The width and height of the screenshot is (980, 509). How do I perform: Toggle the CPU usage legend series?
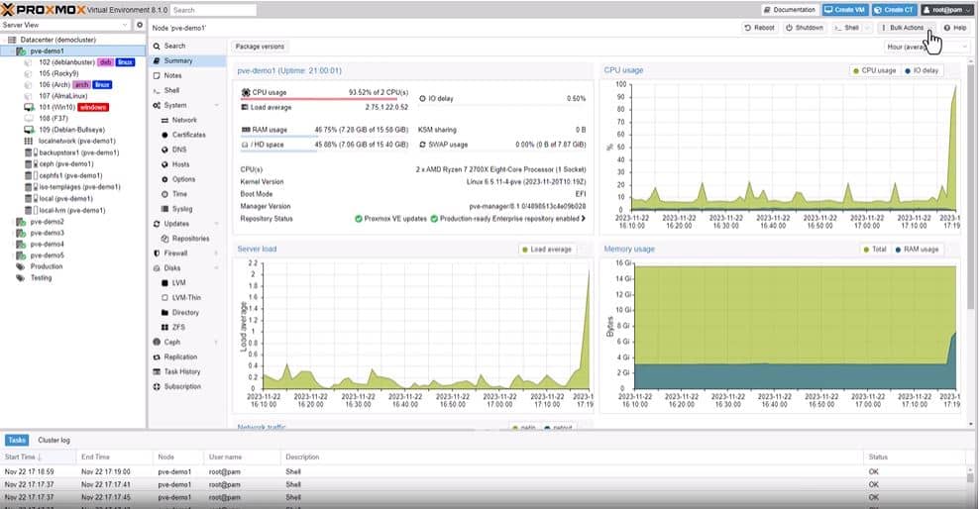(874, 70)
